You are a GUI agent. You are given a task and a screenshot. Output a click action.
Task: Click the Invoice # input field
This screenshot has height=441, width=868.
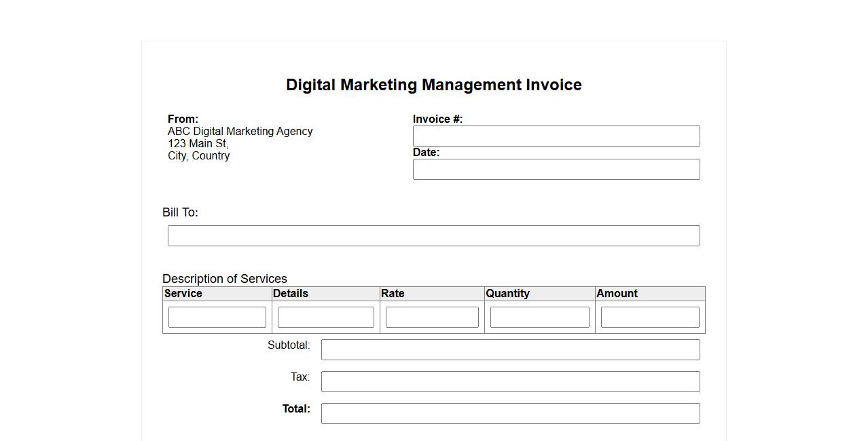click(556, 136)
